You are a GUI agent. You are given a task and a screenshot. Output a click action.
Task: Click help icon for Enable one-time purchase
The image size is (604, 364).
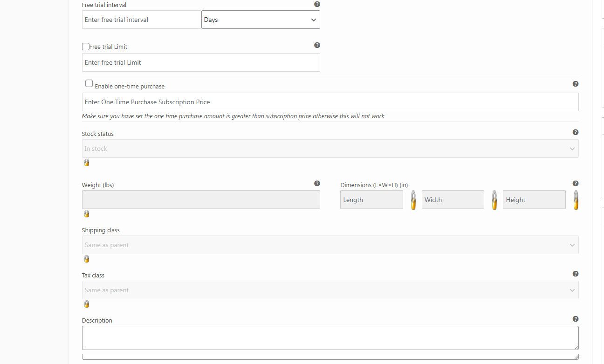coord(575,84)
